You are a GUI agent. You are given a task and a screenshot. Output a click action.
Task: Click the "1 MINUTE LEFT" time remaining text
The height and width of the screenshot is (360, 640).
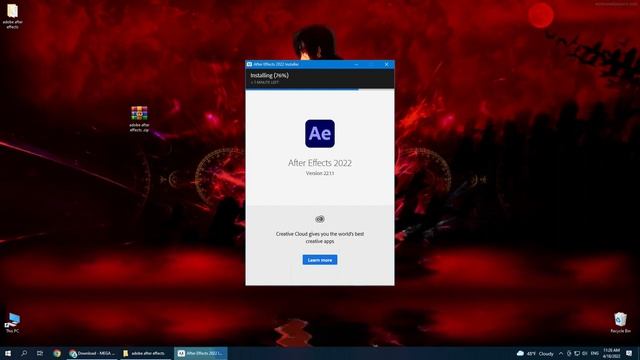pos(265,82)
